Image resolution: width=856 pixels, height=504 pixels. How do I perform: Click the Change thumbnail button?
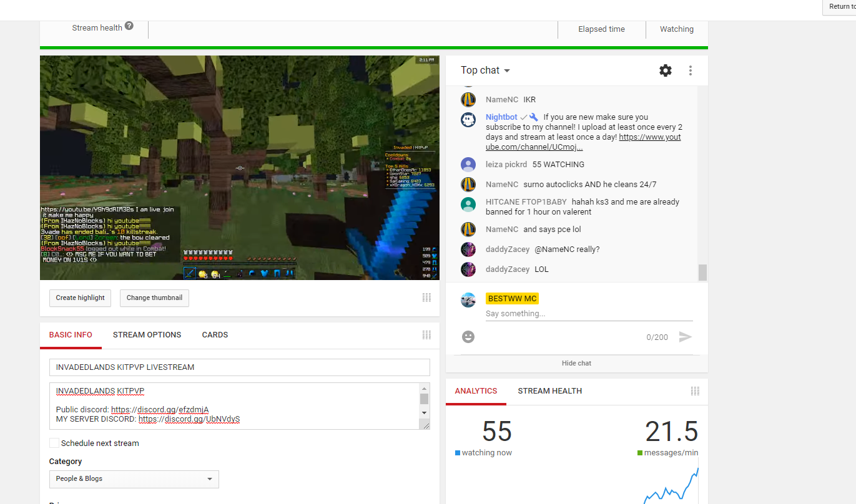coord(154,298)
